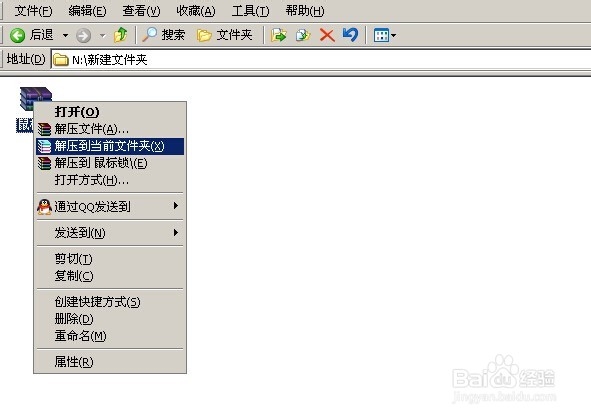Click the red X delete icon
Image resolution: width=591 pixels, height=418 pixels.
click(x=327, y=35)
